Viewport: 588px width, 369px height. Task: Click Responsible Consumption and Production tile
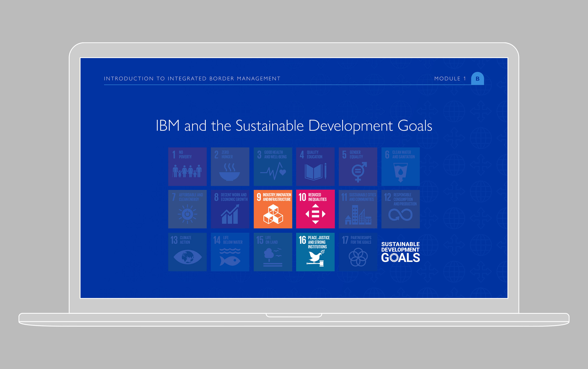(400, 209)
